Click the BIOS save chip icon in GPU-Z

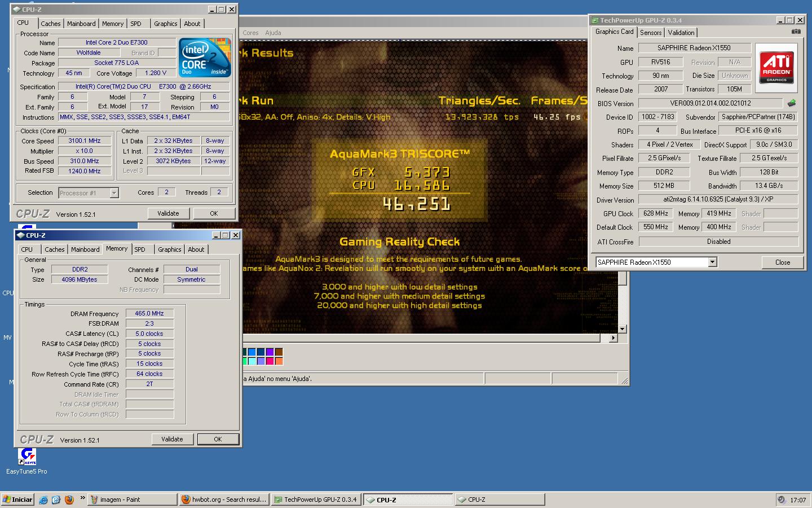point(792,103)
